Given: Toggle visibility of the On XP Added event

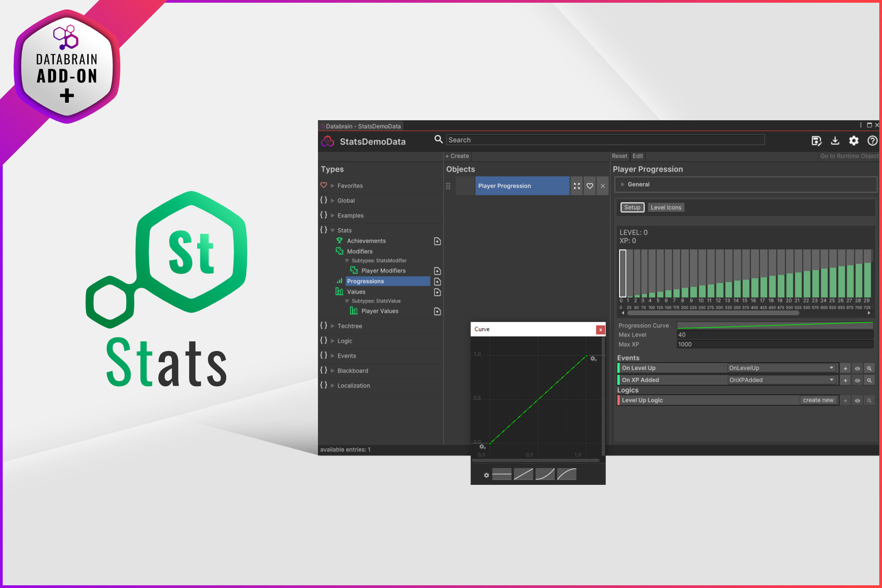Looking at the screenshot, I should [x=858, y=380].
